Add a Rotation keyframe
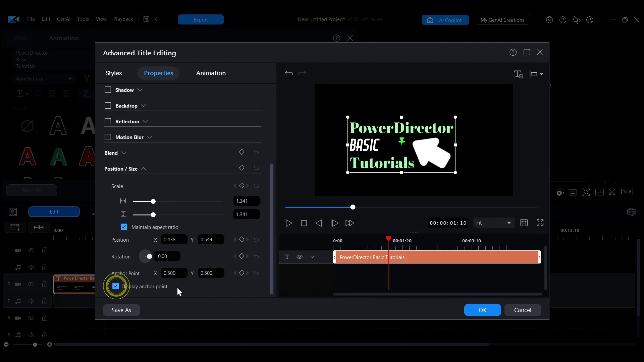 241,256
